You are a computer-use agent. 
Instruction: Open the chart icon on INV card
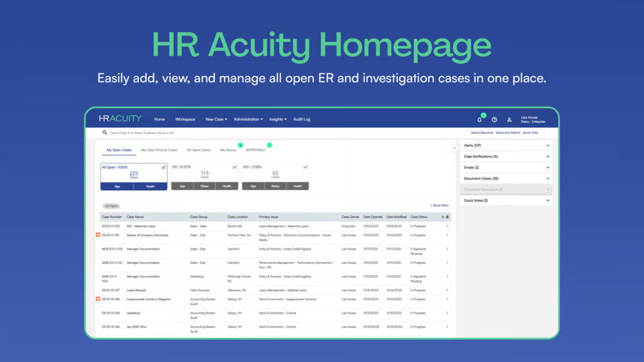pos(306,167)
